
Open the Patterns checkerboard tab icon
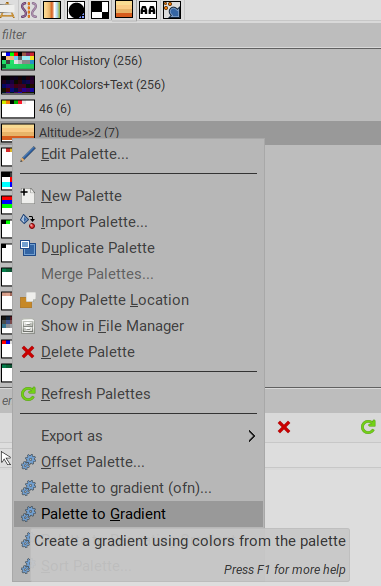(x=100, y=9)
